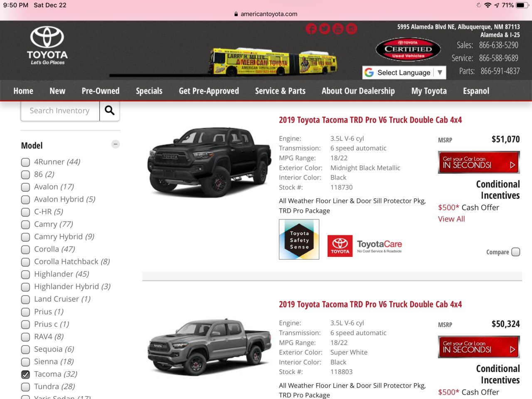532x399 pixels.
Task: Tick Compare on the $51,070 Tacoma
Action: (x=516, y=252)
